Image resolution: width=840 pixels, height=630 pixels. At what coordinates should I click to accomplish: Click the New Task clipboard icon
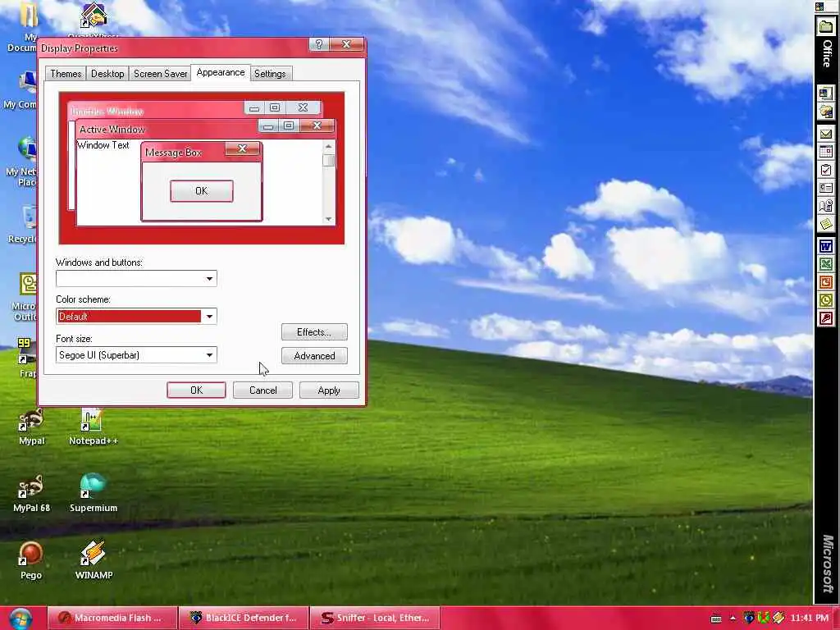point(826,171)
